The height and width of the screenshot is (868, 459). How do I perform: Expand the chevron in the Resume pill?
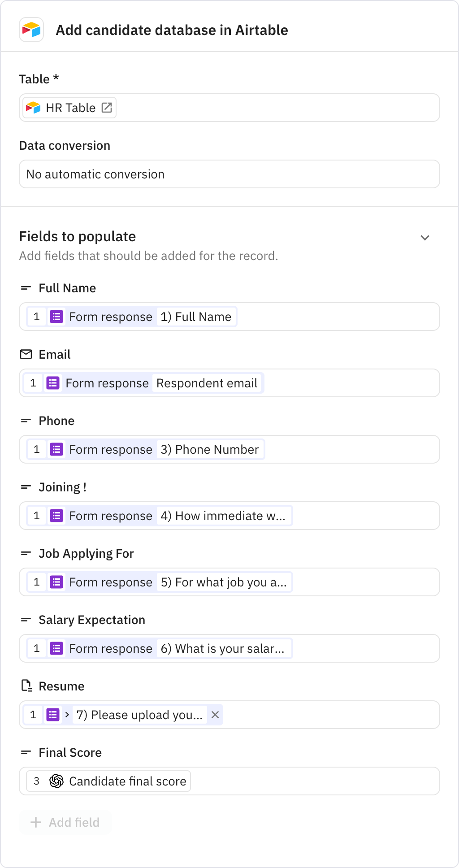point(67,715)
